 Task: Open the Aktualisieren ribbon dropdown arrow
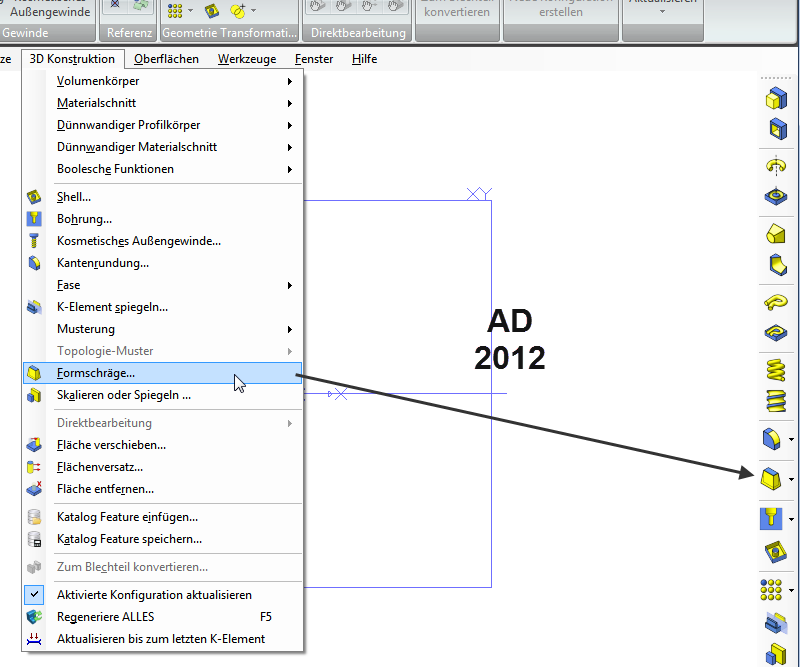pos(662,12)
